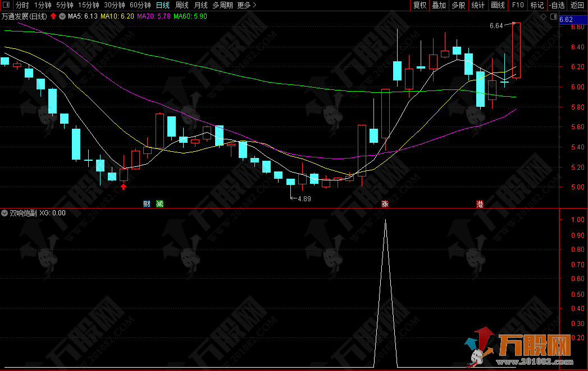Image resolution: width=588 pixels, height=371 pixels.
Task: Click the 叠加 overlay button
Action: click(x=439, y=5)
